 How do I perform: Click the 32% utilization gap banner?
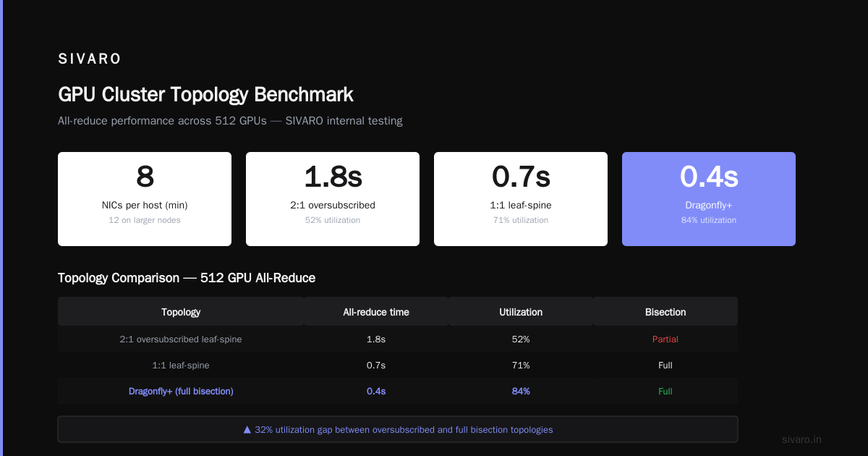point(398,429)
